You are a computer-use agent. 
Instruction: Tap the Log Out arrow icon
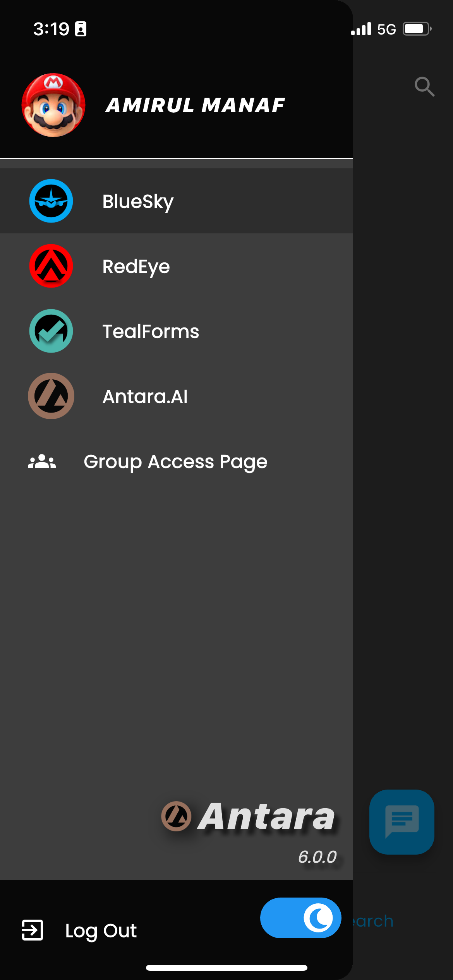click(x=33, y=930)
